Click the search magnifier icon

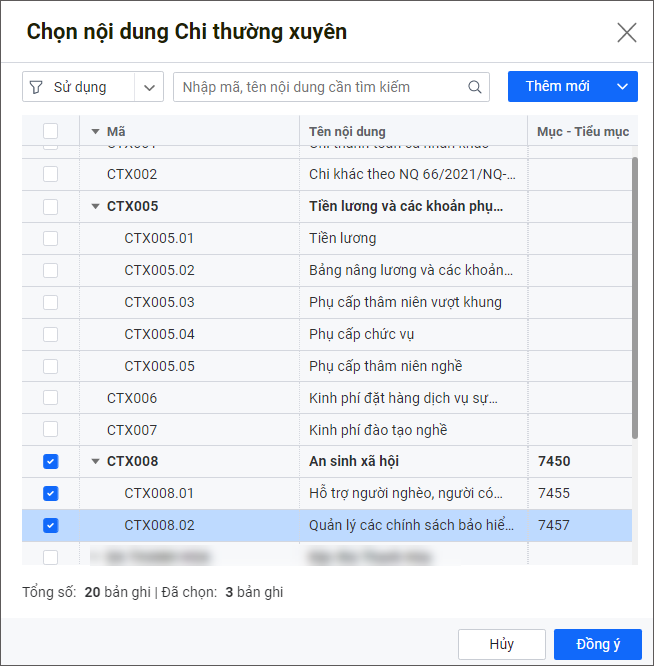pos(475,87)
